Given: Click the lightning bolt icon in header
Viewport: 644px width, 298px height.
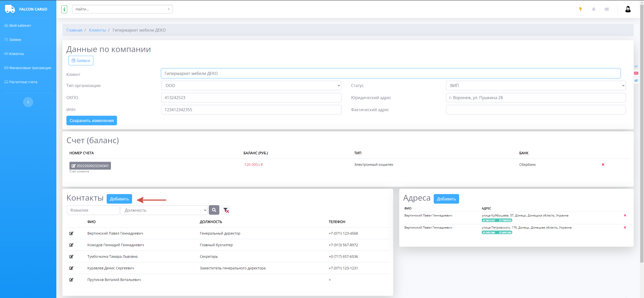Looking at the screenshot, I should click(x=580, y=9).
